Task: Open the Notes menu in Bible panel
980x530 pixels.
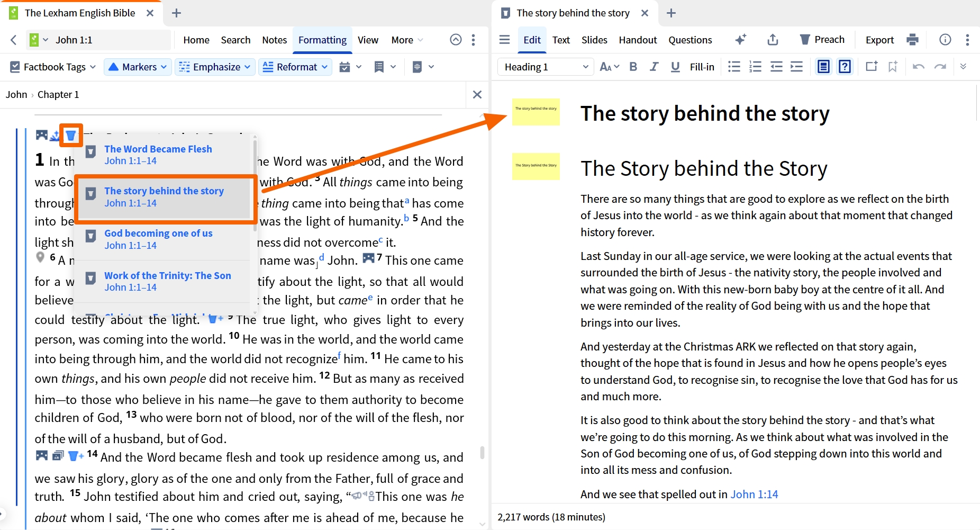Action: (x=274, y=40)
